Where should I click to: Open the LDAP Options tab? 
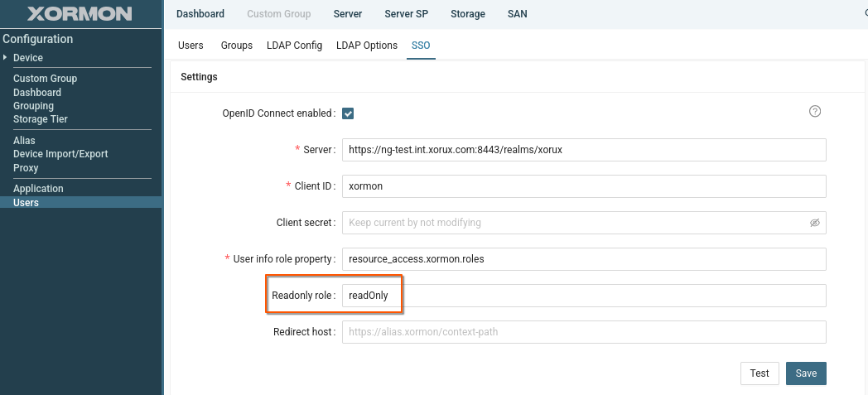click(x=367, y=46)
